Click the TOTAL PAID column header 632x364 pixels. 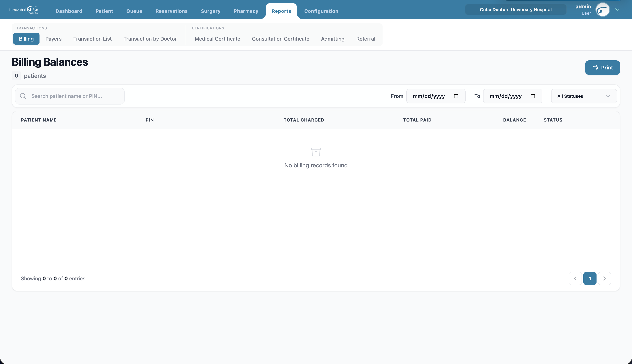coord(417,120)
